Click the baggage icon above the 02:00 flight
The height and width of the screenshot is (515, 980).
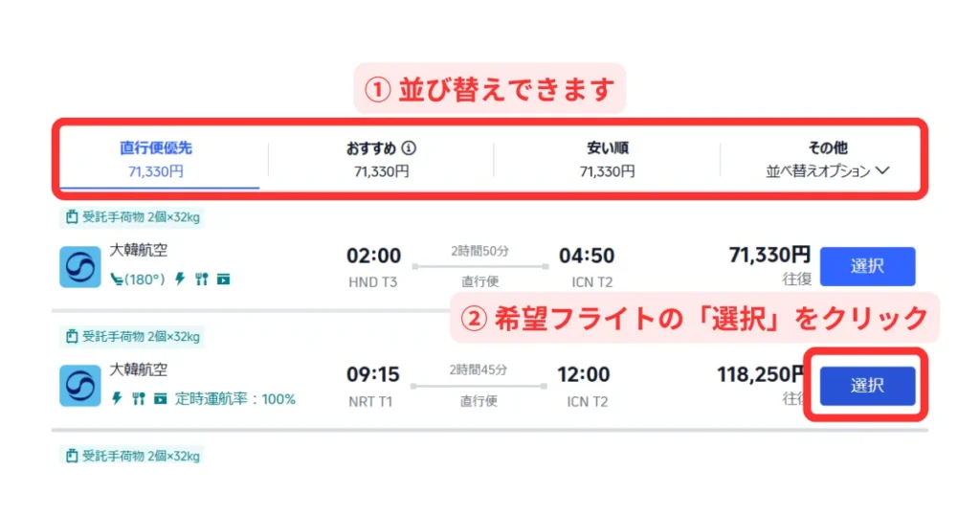[x=71, y=217]
